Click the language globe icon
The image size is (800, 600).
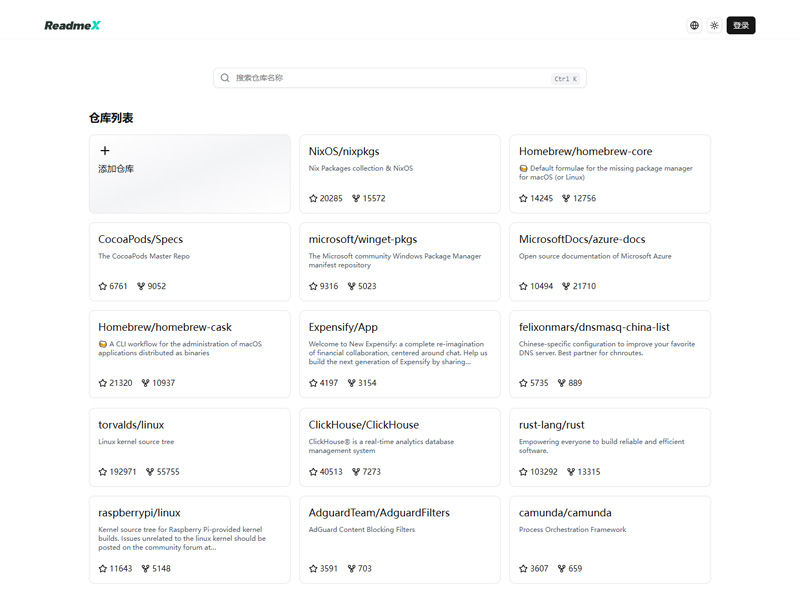[x=694, y=26]
